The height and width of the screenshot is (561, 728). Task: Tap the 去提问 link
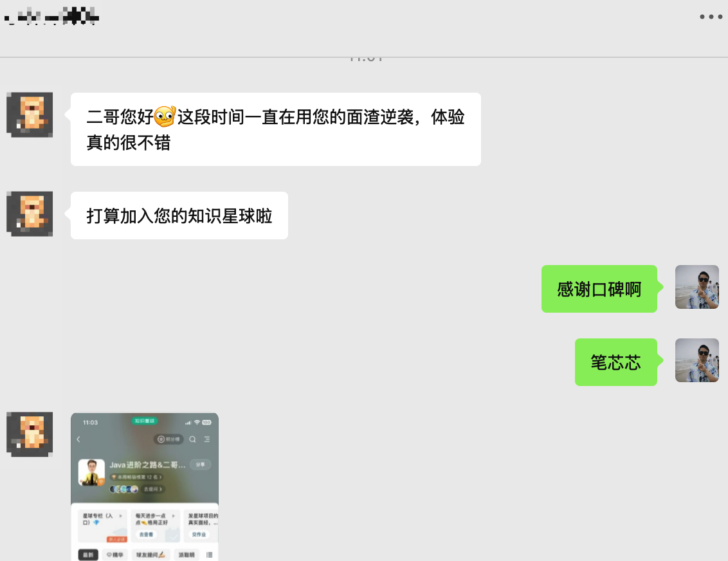(x=152, y=490)
